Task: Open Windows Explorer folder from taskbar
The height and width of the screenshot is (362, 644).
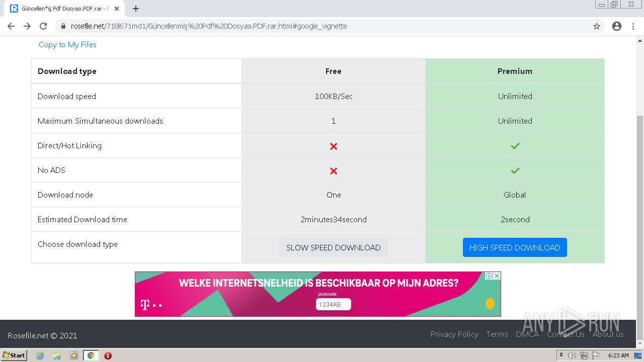Action: 57,355
